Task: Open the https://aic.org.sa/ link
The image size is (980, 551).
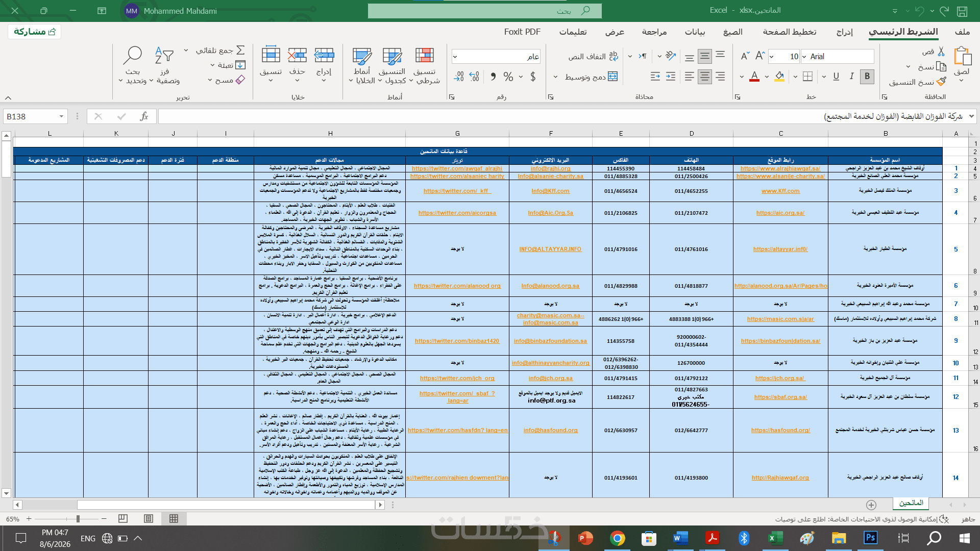Action: click(780, 213)
